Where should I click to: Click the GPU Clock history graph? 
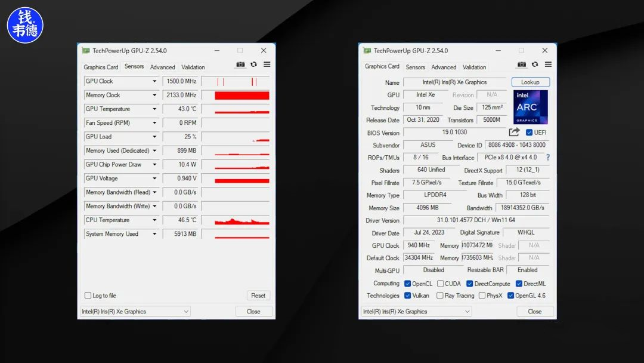click(x=236, y=81)
